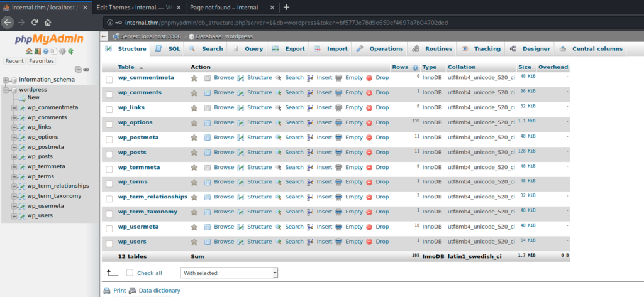This screenshot has height=297, width=644.
Task: Favorite wp_commentmeta using its star icon
Action: point(194,78)
